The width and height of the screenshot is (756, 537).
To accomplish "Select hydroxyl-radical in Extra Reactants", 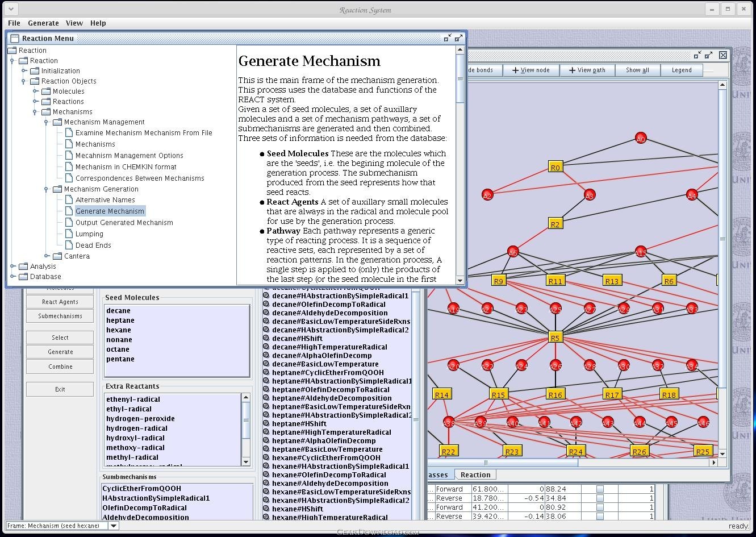I will pyautogui.click(x=135, y=438).
